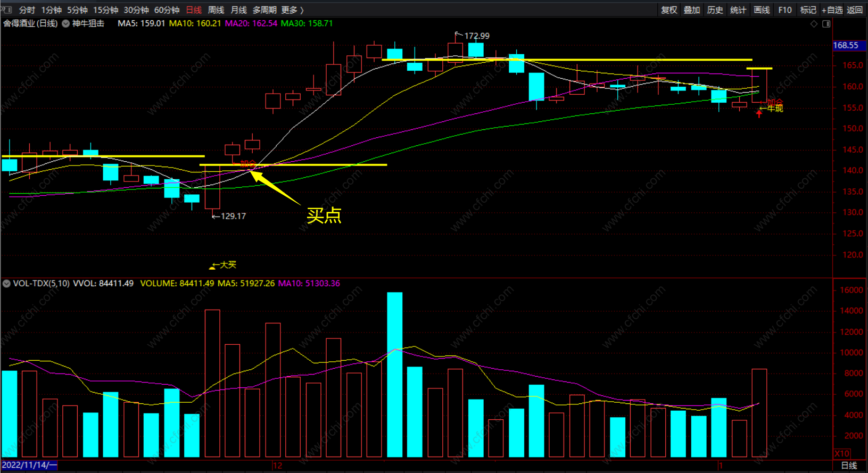Click the diamond icon above the price axis
Image resolution: width=868 pixels, height=473 pixels.
(814, 24)
